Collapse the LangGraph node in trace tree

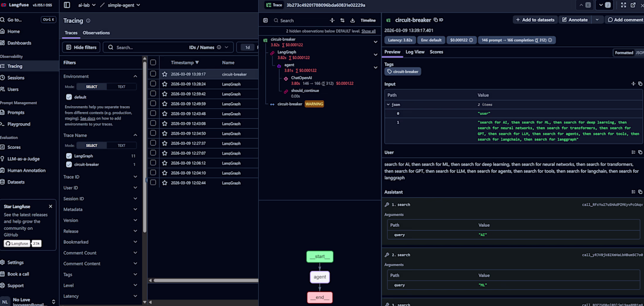tap(375, 55)
